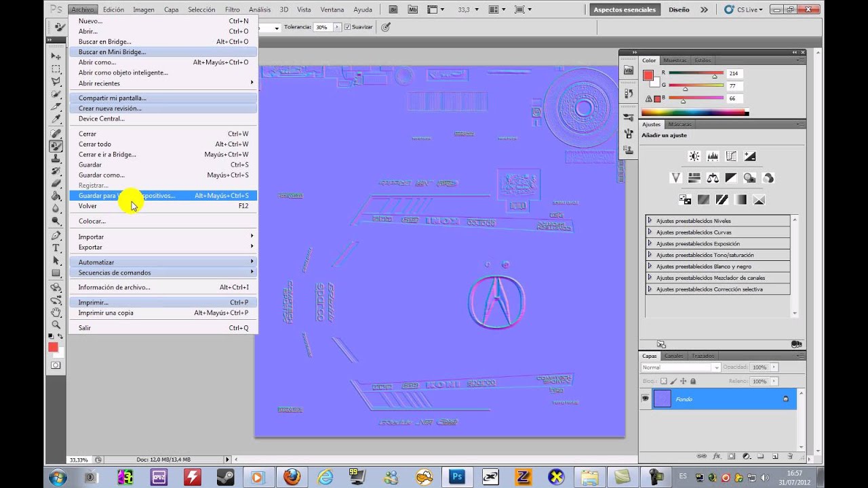Open the CS Live button
Screen dimensions: 868x488
(x=744, y=9)
